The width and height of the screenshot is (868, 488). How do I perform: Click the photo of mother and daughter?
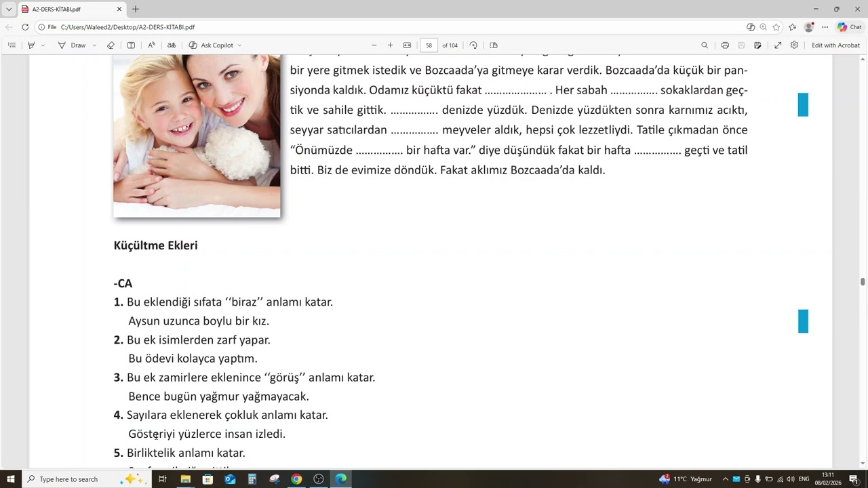(x=197, y=136)
